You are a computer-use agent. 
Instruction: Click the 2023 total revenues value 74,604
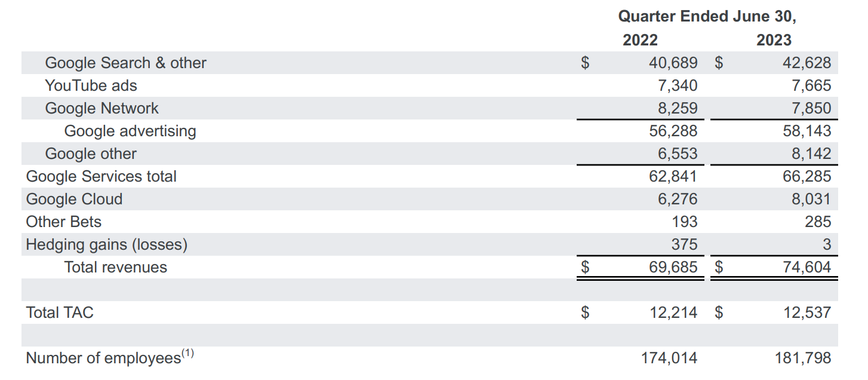(x=807, y=267)
